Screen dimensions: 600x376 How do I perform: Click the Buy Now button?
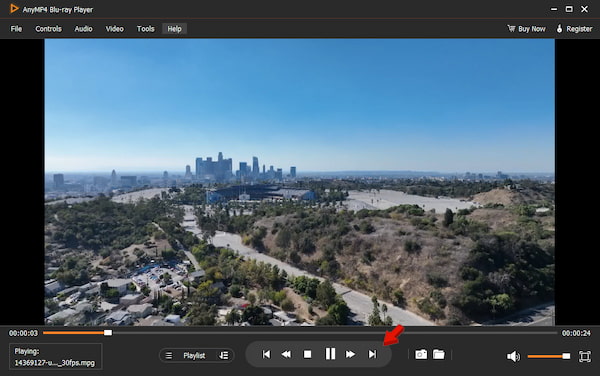click(x=526, y=29)
